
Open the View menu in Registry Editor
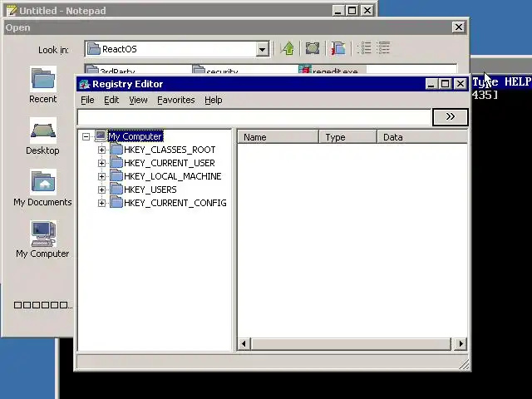[138, 100]
